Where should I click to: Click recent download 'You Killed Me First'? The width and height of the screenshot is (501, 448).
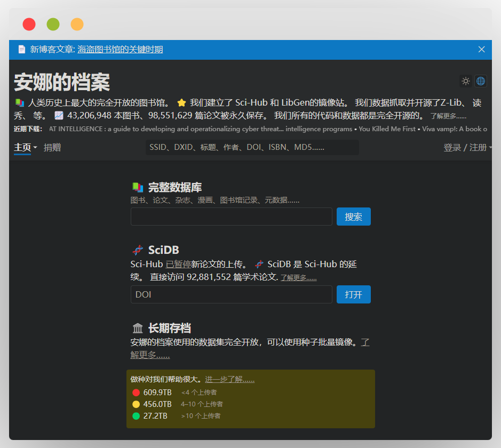coord(387,129)
